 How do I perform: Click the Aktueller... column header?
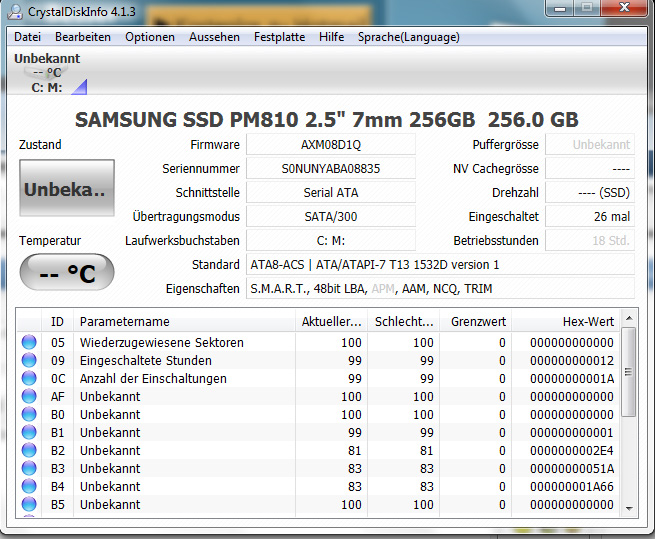[x=331, y=321]
